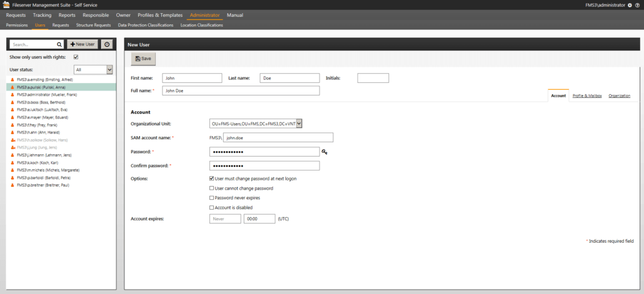The width and height of the screenshot is (644, 294).
Task: Click the Confirm password field
Action: [x=264, y=165]
